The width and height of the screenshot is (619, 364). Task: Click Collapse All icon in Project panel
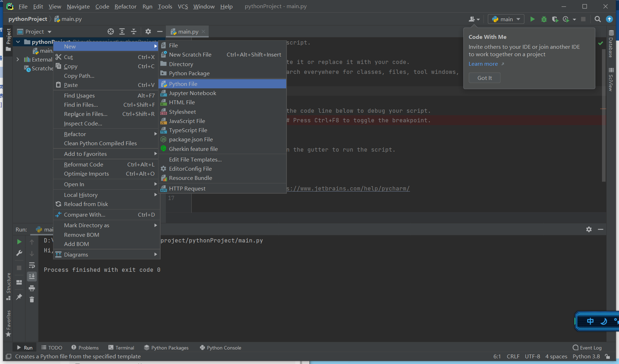click(134, 31)
